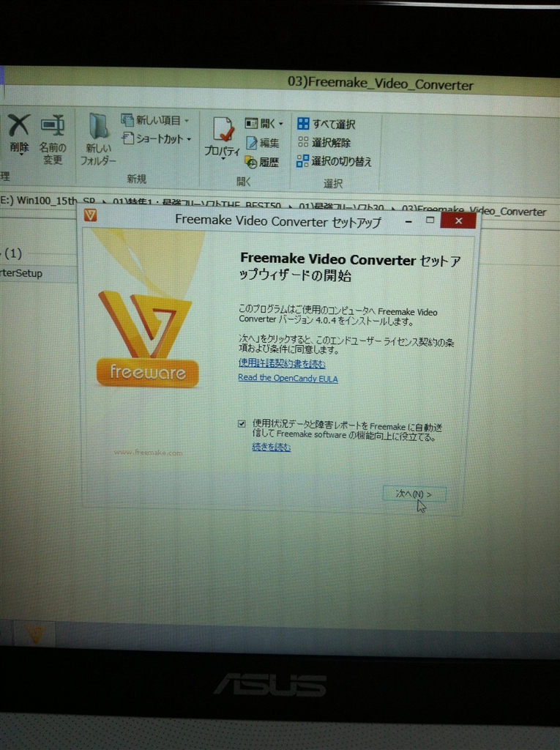Image resolution: width=560 pixels, height=750 pixels.
Task: Open 使用許諾契約書を読む license link
Action: [282, 364]
